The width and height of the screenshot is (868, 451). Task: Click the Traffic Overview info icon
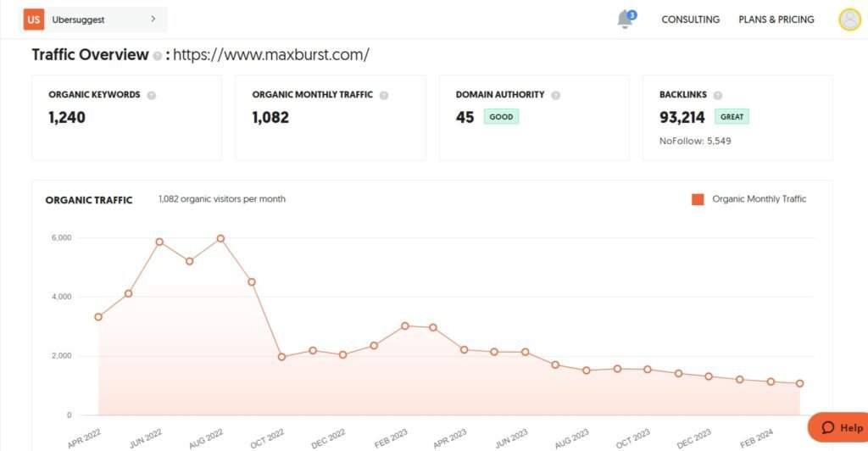pos(157,56)
